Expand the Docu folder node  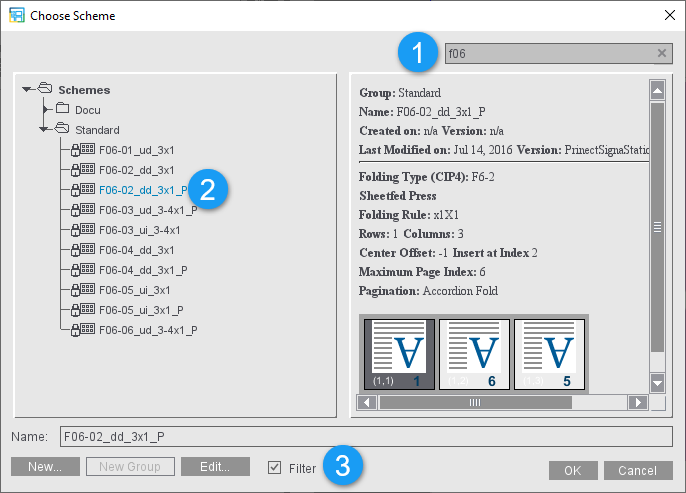click(x=45, y=110)
